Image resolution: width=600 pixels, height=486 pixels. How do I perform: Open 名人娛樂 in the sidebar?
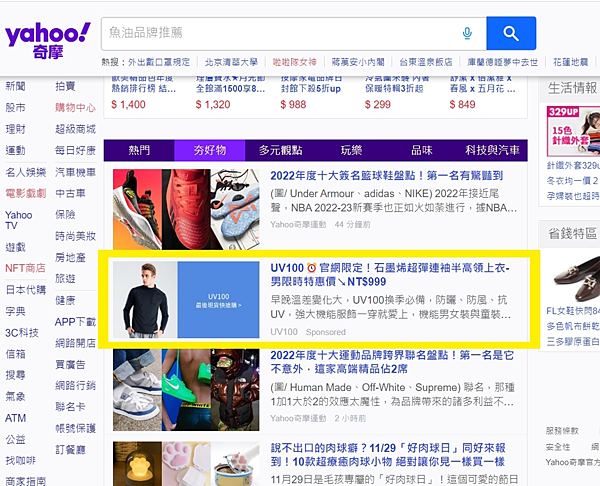pyautogui.click(x=26, y=172)
